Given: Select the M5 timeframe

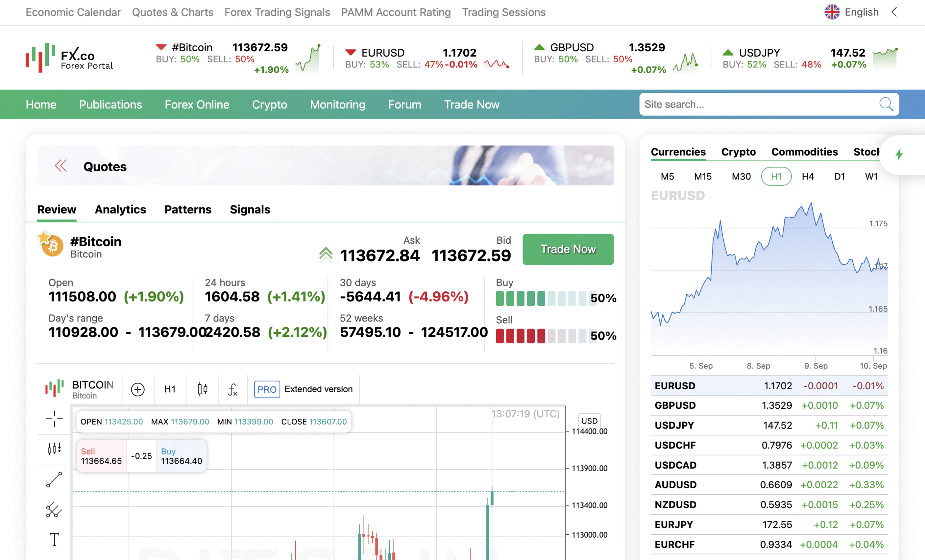Looking at the screenshot, I should pos(667,176).
